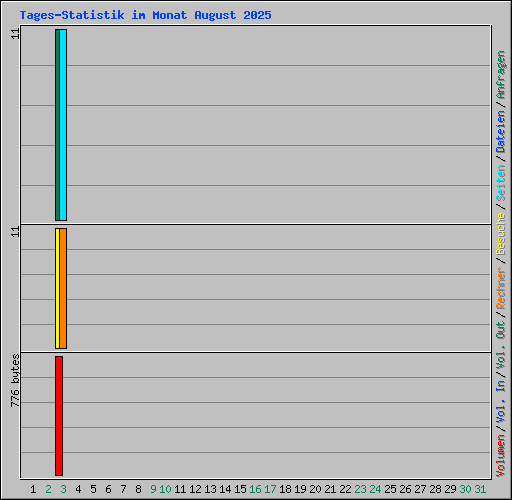Screen dimensions: 512x500
Task: Select the Seiten legend label
Action: (501, 183)
